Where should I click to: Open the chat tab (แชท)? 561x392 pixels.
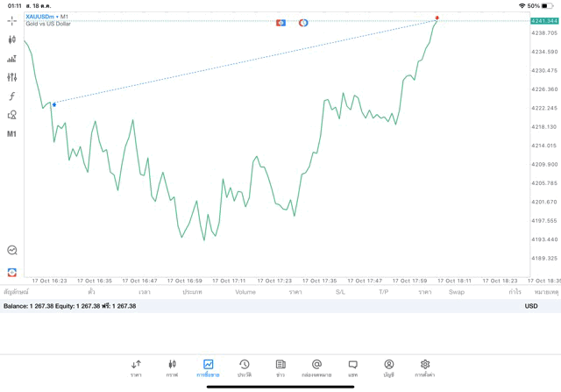click(352, 367)
